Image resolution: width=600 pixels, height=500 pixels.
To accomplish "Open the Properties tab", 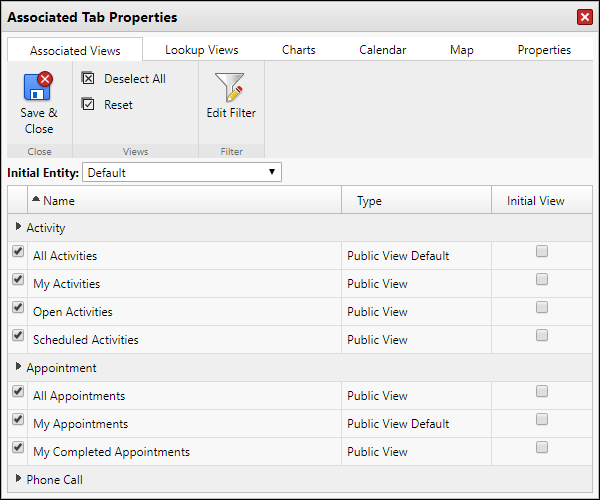I will [x=544, y=50].
